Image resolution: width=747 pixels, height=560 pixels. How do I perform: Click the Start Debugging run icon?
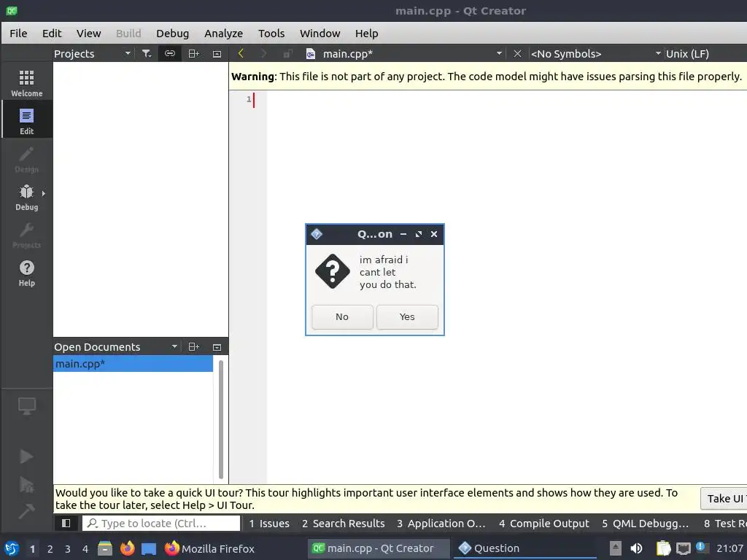27,484
